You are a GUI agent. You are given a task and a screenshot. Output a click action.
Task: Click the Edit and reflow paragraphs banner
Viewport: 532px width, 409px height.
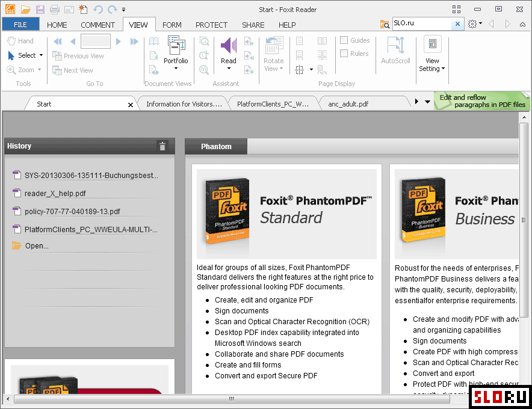click(x=482, y=101)
